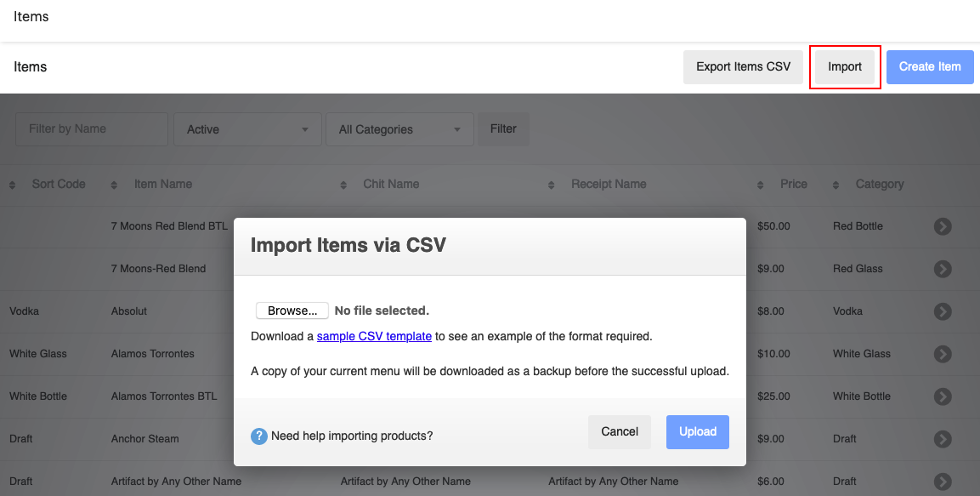Open the Active status dropdown

(247, 128)
